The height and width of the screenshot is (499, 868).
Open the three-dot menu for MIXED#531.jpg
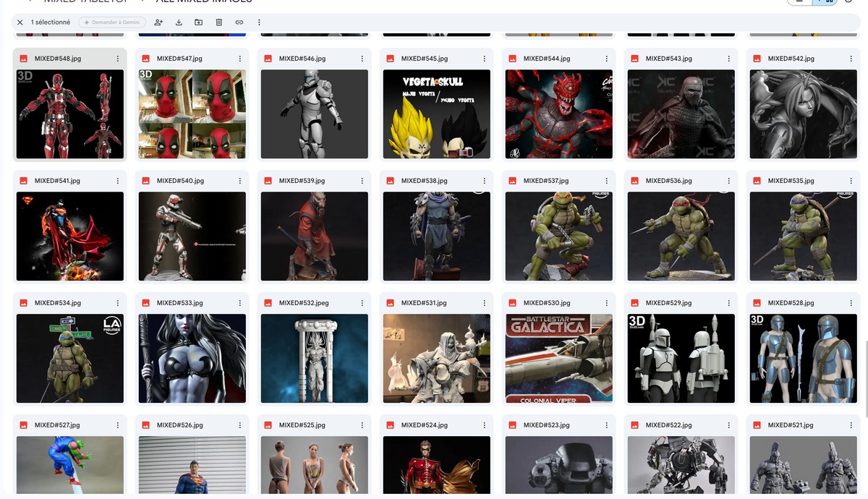click(x=485, y=303)
